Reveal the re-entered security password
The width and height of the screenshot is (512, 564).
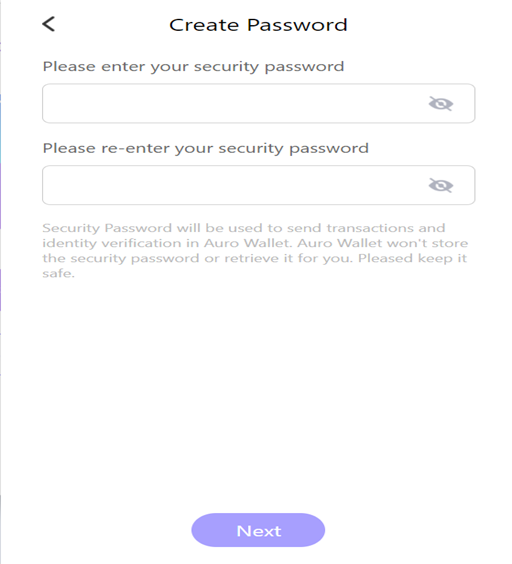pos(441,186)
